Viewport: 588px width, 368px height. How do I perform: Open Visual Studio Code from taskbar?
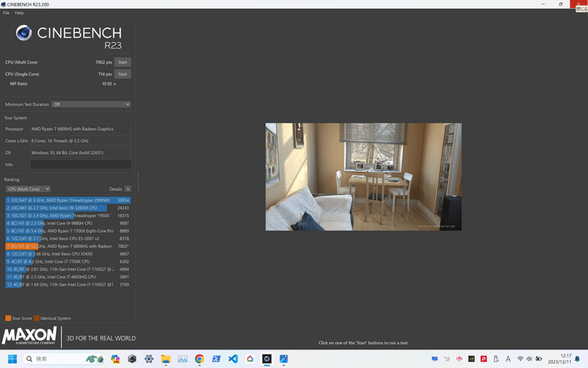tap(233, 359)
